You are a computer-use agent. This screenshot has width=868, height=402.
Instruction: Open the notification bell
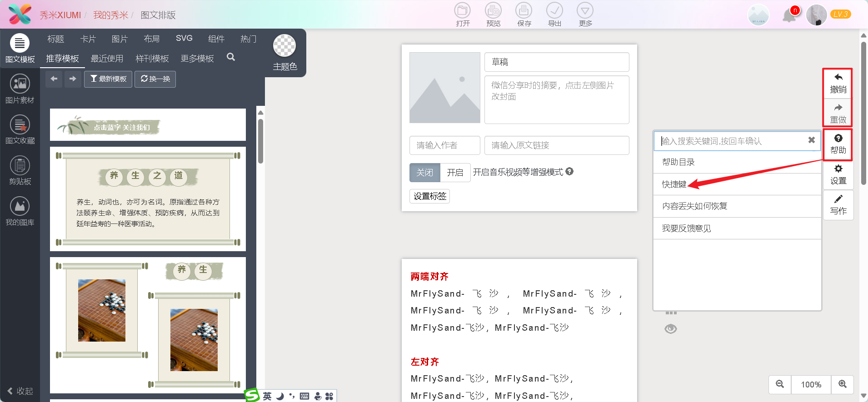(789, 15)
